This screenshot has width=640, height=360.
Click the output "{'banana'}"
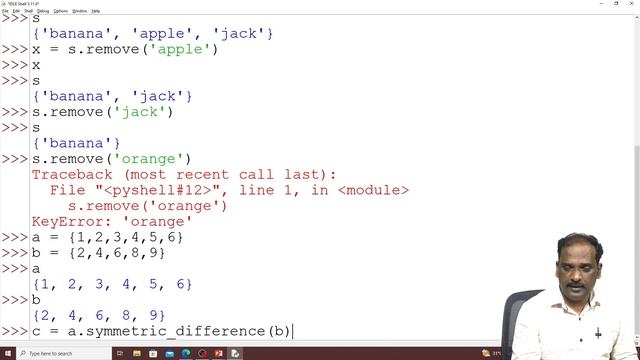[76, 143]
